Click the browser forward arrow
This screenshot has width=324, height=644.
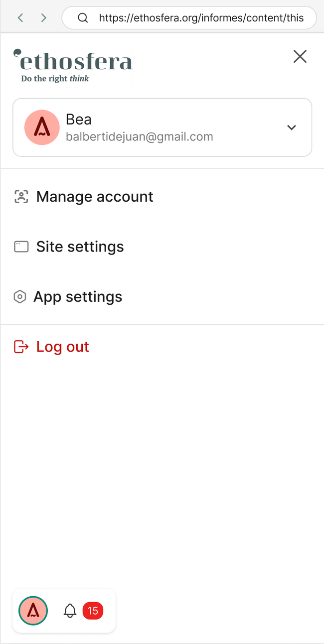[x=44, y=18]
